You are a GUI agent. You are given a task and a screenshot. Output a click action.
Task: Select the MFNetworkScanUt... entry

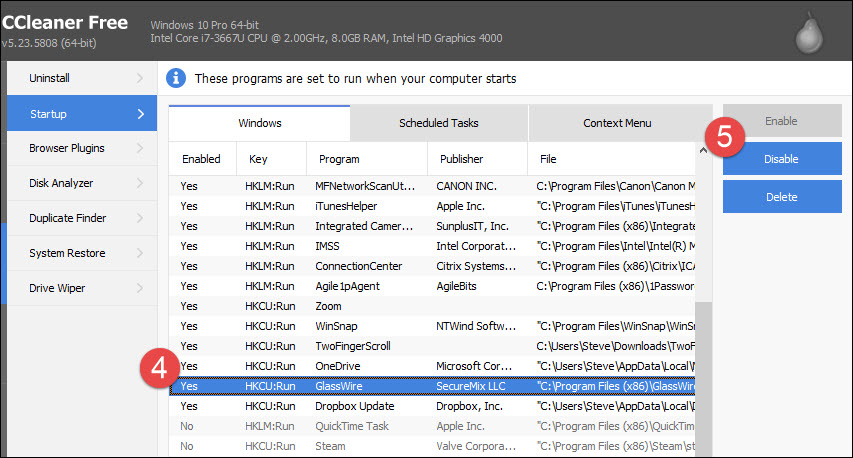(x=432, y=186)
